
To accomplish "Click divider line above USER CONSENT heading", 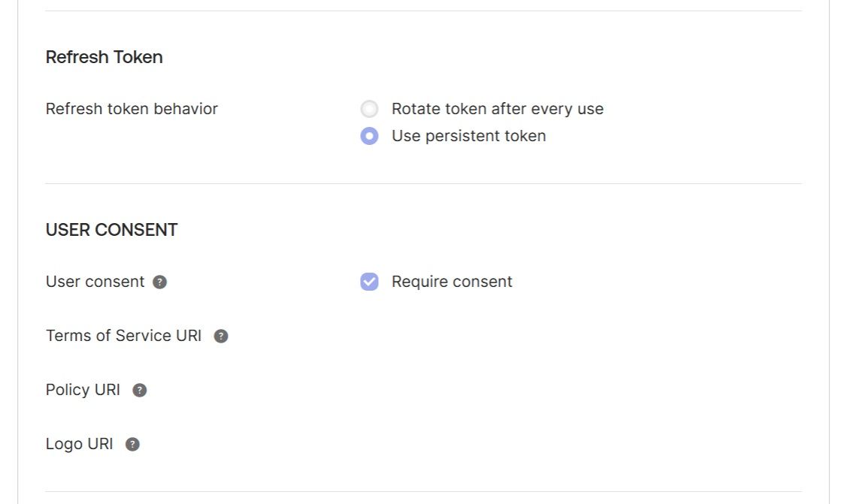I will [x=423, y=183].
